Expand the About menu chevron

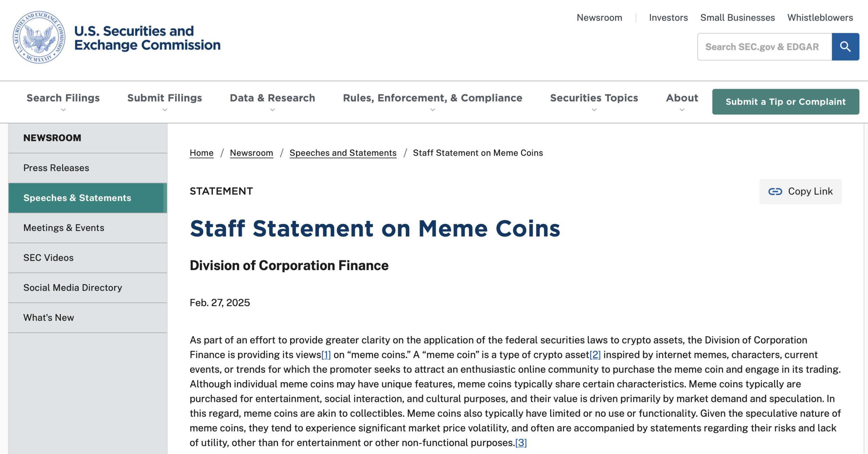click(682, 110)
